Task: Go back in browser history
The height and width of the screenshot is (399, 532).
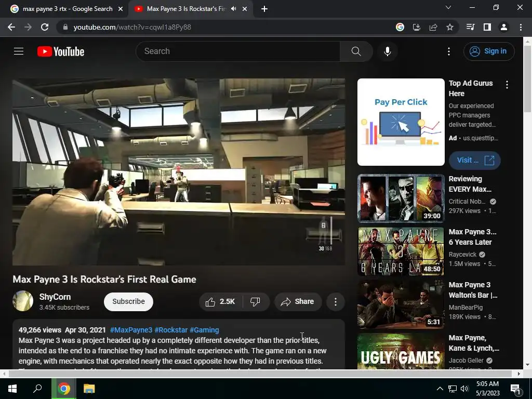Action: click(x=11, y=27)
